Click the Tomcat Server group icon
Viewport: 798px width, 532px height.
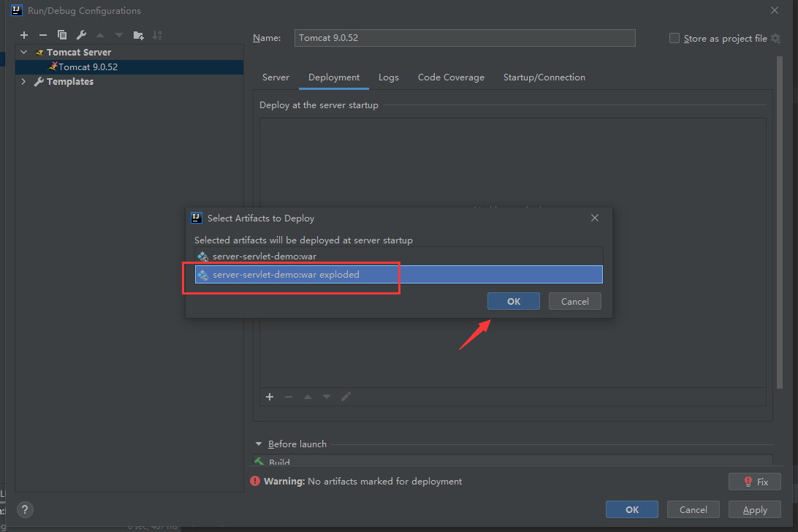tap(39, 53)
